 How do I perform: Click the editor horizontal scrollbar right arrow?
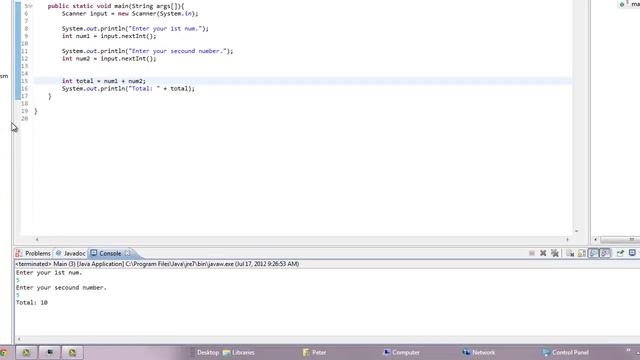click(567, 240)
